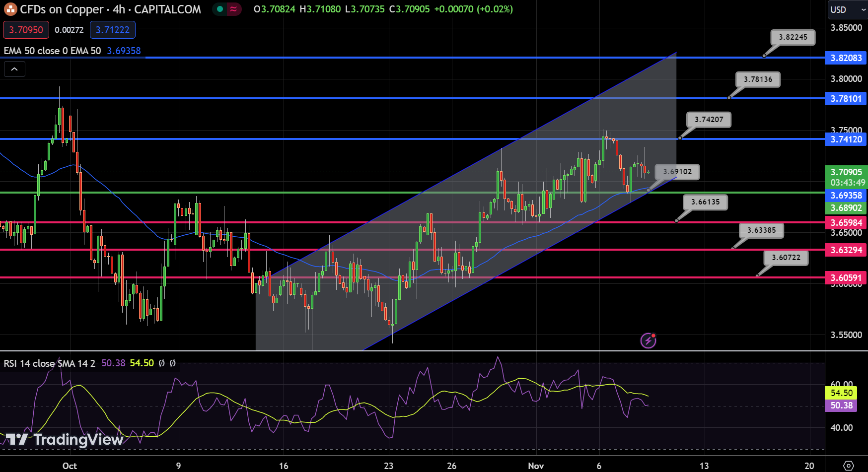The width and height of the screenshot is (868, 472).
Task: Click the EMA 50 value 3.69358
Action: 124,51
